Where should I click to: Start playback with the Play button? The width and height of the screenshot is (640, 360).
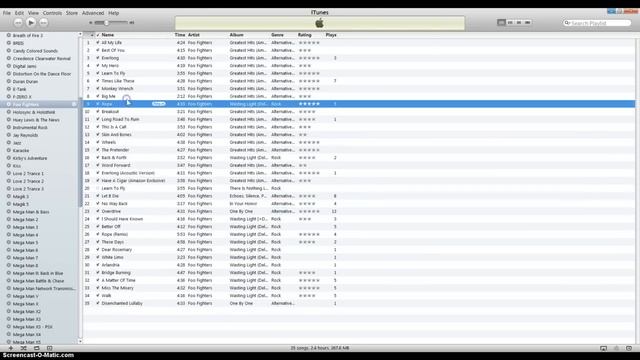(x=31, y=23)
